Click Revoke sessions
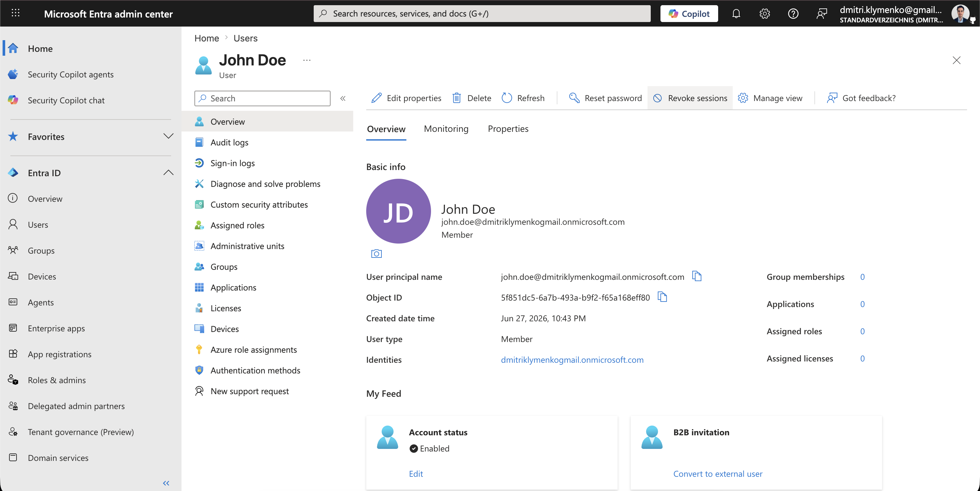Image resolution: width=980 pixels, height=491 pixels. [x=690, y=98]
